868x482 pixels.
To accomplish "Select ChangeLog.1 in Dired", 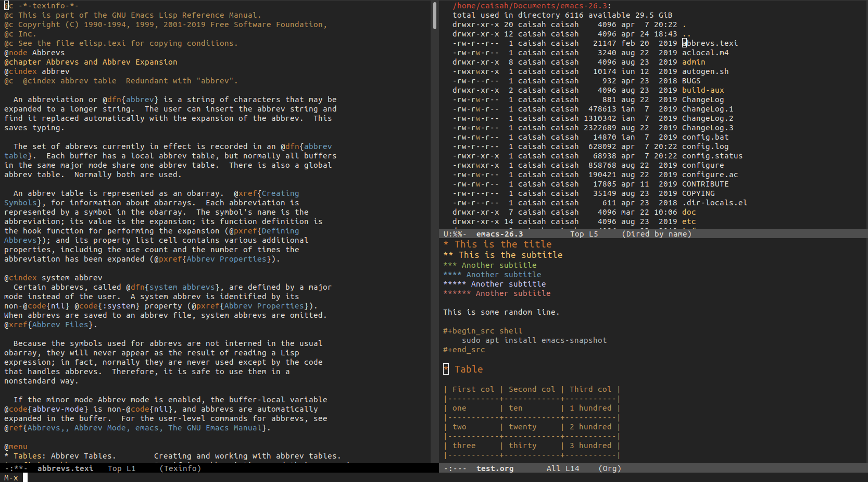I will (708, 109).
